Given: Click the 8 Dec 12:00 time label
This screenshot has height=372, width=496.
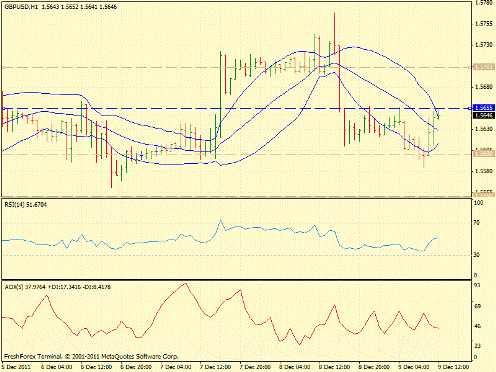Looking at the screenshot, I should 335,367.
